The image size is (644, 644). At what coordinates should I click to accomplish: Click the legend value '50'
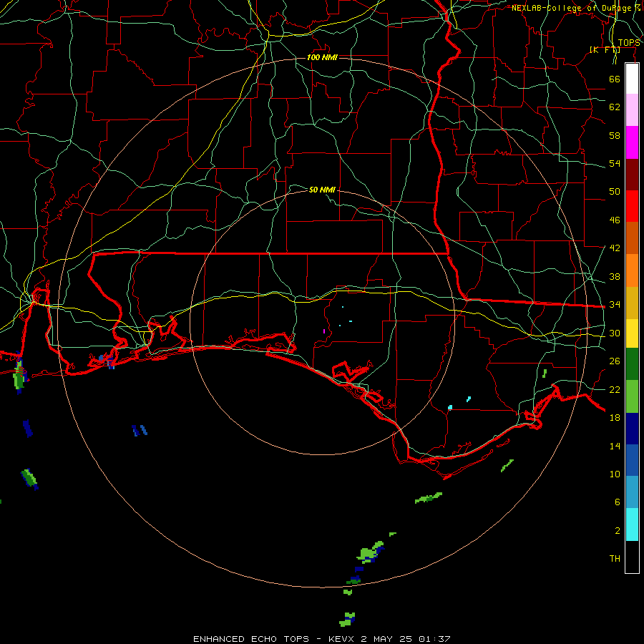(615, 191)
